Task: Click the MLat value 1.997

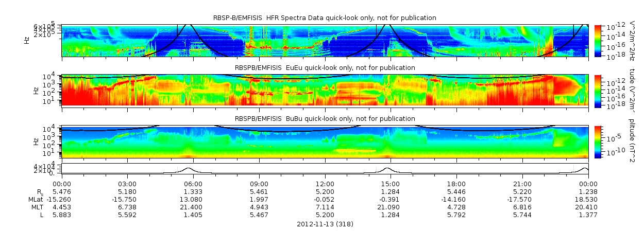Action: coord(259,200)
